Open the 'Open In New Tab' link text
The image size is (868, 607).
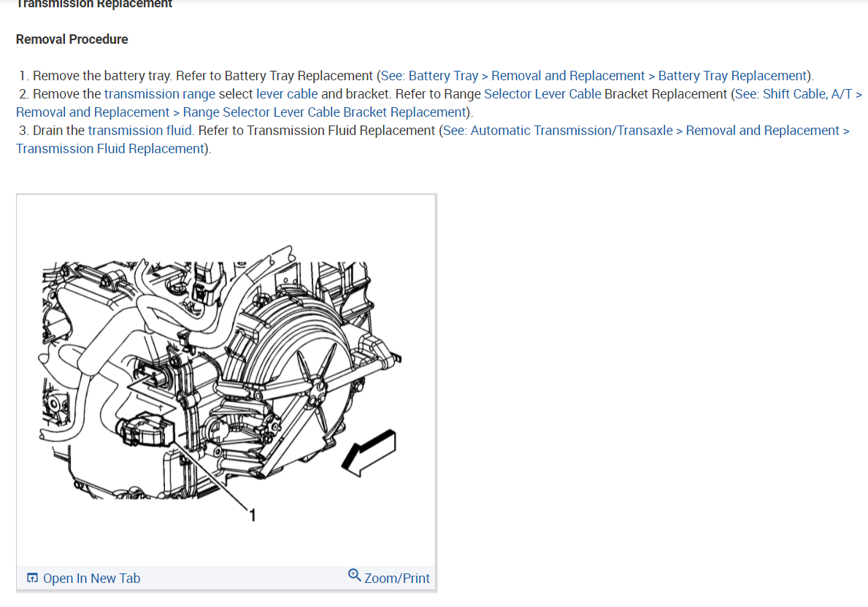[91, 579]
